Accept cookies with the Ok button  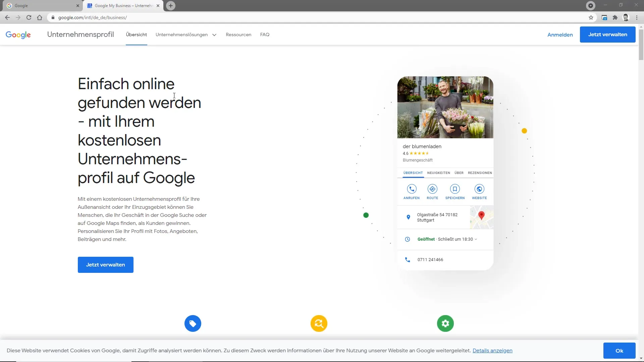click(x=619, y=351)
